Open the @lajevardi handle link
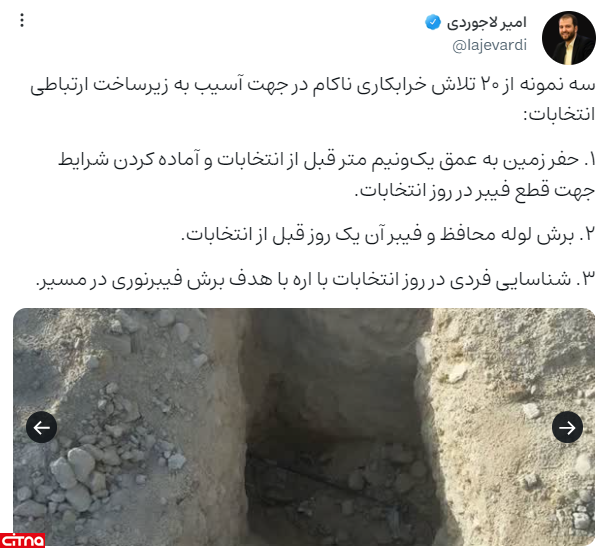 click(x=489, y=45)
